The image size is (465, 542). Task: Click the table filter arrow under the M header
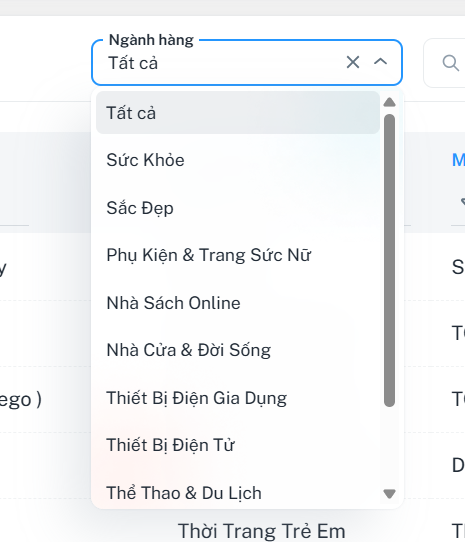point(463,202)
